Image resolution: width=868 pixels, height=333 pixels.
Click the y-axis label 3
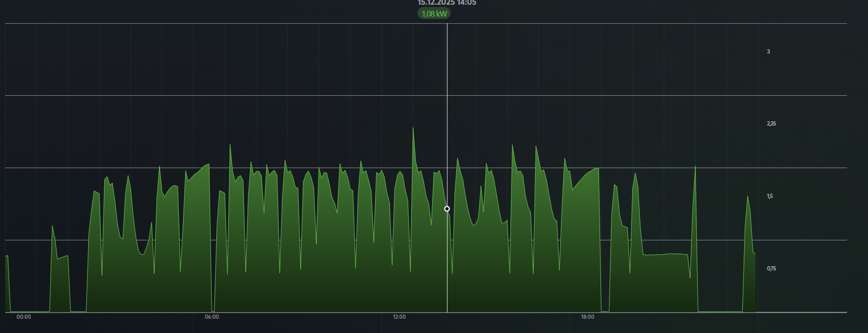768,52
